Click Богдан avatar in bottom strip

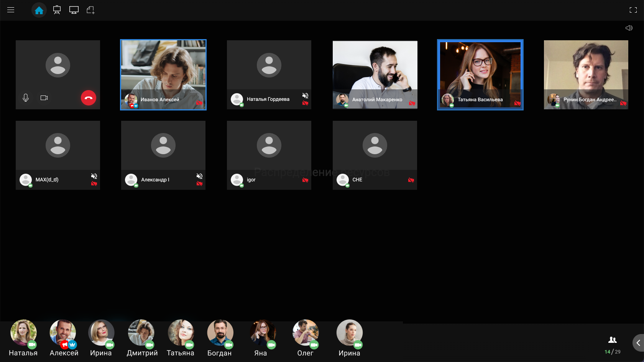[x=220, y=333]
